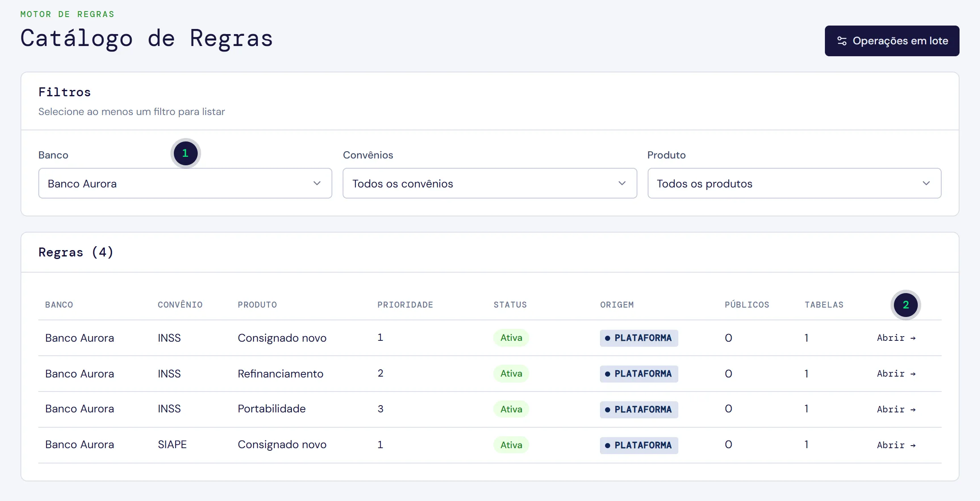Click the SIAPE convênio cell
Screen dimensions: 980x501
pyautogui.click(x=172, y=444)
